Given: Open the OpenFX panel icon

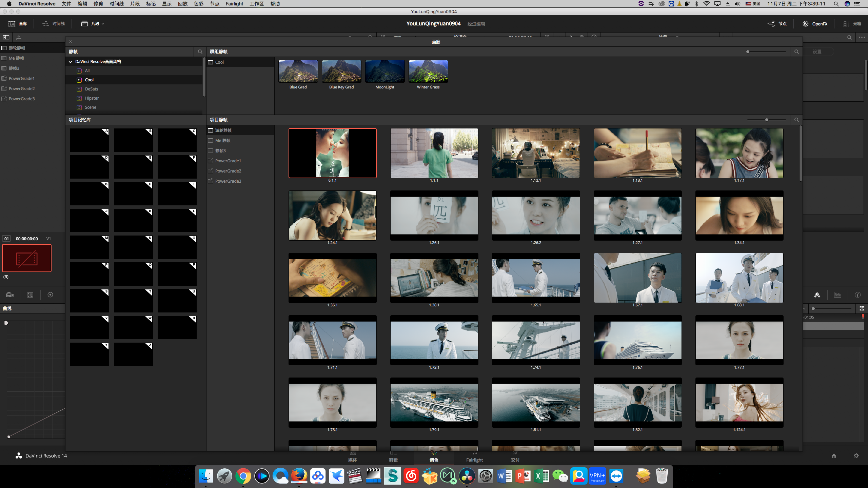Looking at the screenshot, I should tap(806, 24).
